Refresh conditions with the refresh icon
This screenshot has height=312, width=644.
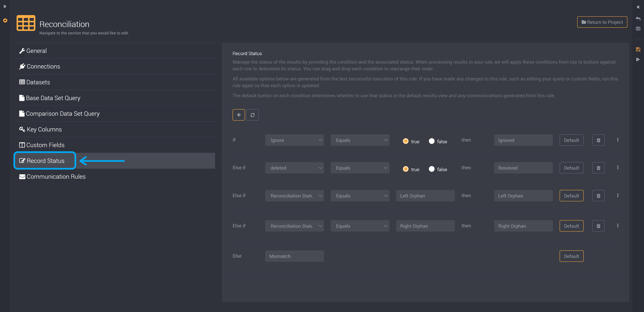click(x=252, y=115)
